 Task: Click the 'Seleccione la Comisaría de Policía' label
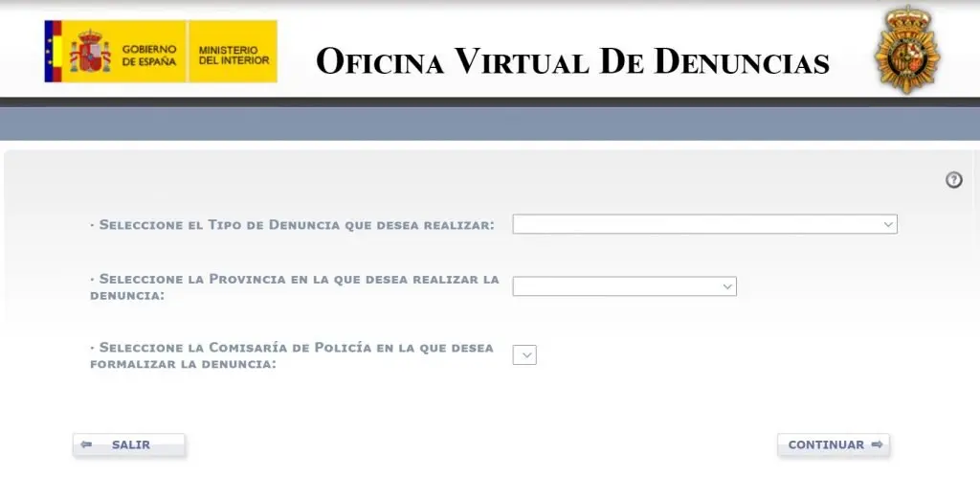[292, 355]
